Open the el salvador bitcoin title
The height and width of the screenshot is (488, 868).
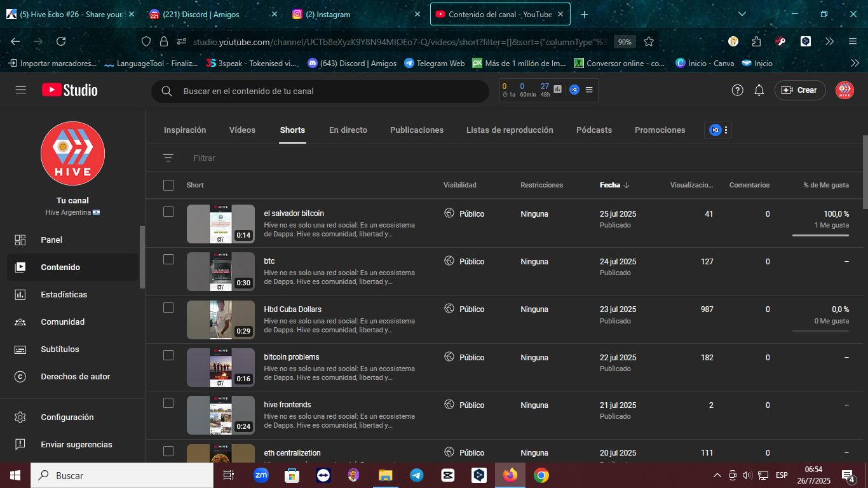coord(294,213)
